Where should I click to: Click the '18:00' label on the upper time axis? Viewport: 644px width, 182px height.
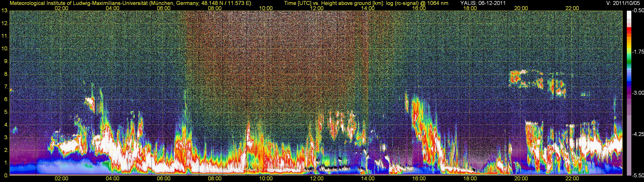(x=470, y=8)
